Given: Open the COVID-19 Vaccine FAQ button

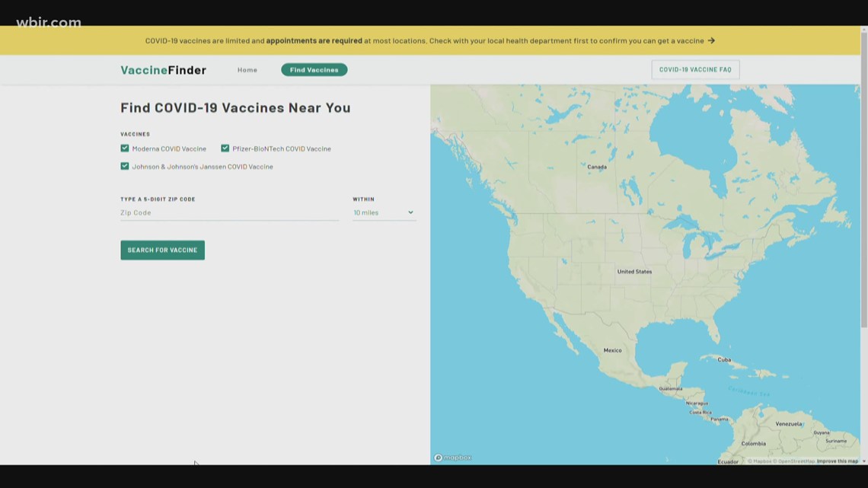Looking at the screenshot, I should [695, 70].
